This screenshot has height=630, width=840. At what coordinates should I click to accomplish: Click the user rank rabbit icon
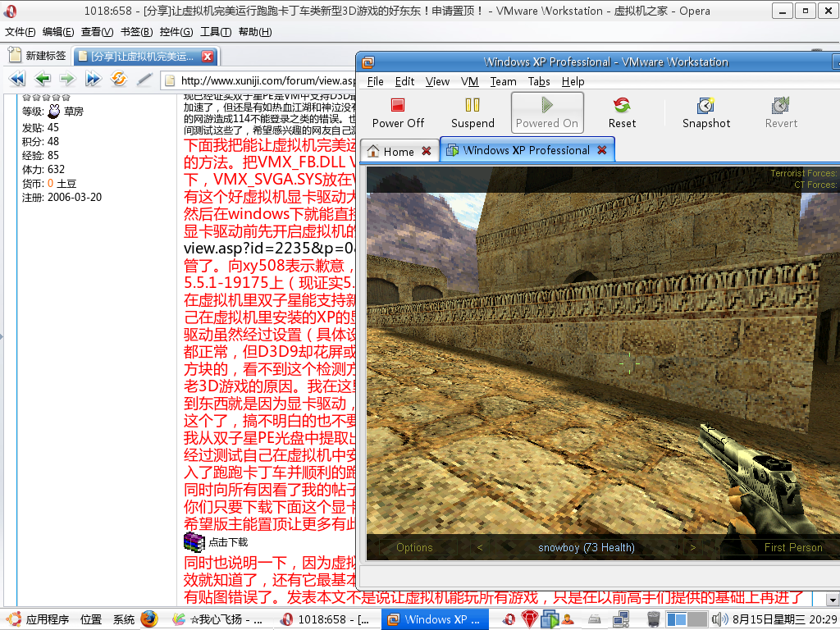(53, 111)
